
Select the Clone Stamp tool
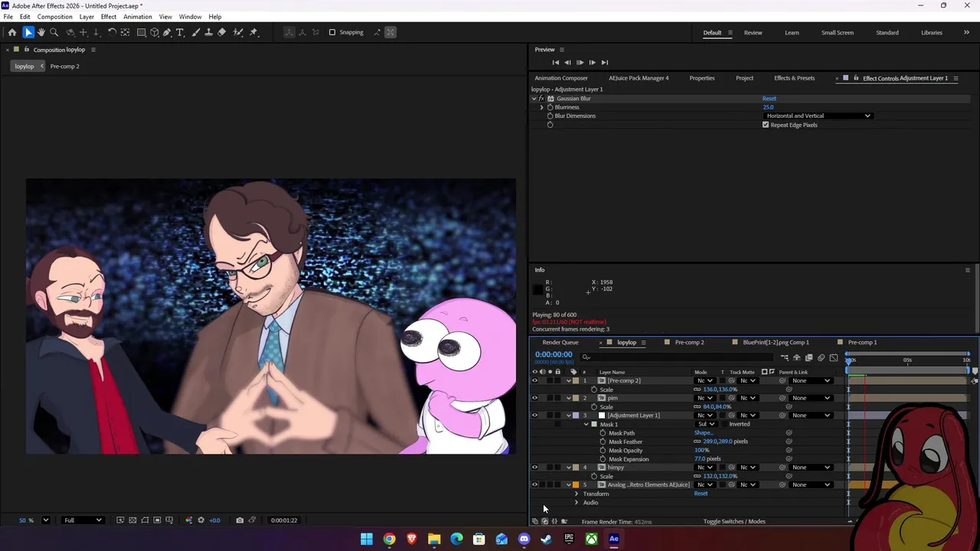[209, 32]
